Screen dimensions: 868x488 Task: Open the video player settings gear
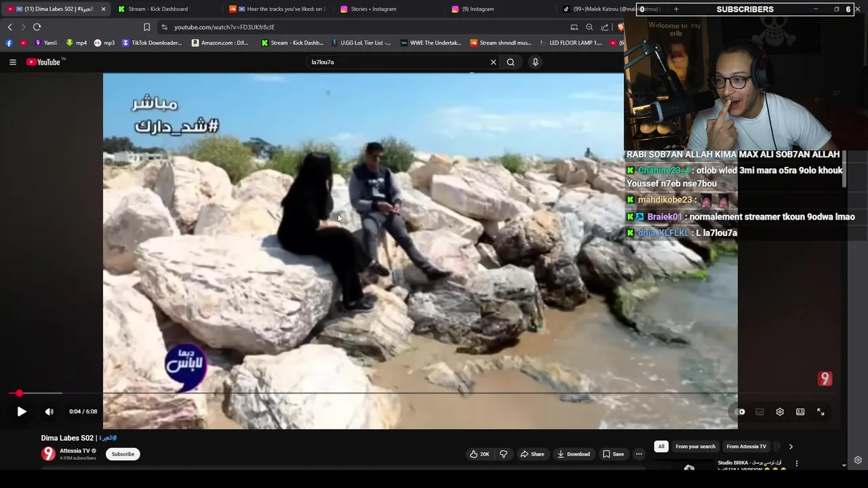pos(780,412)
